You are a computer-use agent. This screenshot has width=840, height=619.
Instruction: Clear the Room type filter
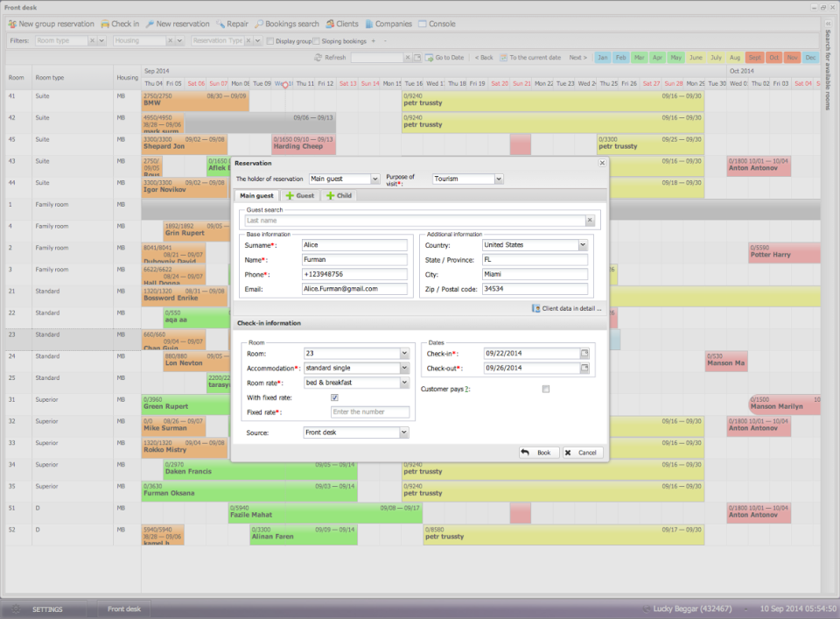click(92, 41)
